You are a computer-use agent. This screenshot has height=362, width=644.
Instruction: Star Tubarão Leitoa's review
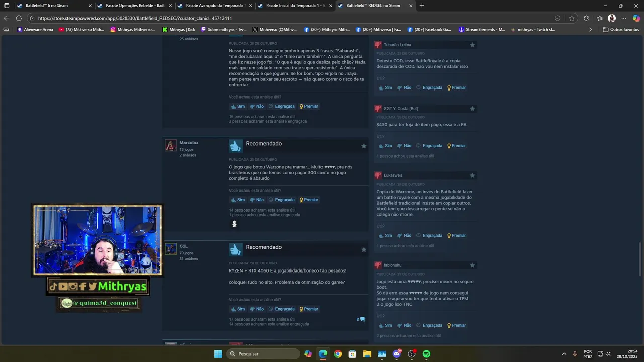click(x=472, y=45)
